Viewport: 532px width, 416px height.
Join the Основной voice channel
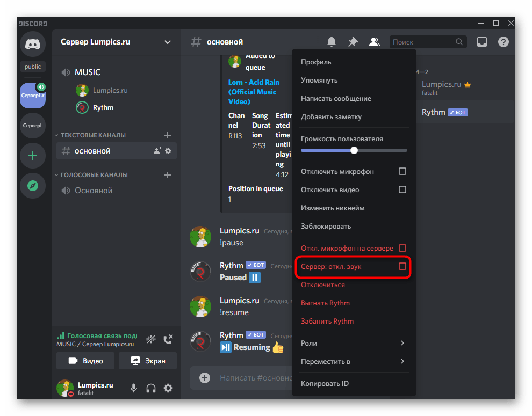pyautogui.click(x=117, y=191)
